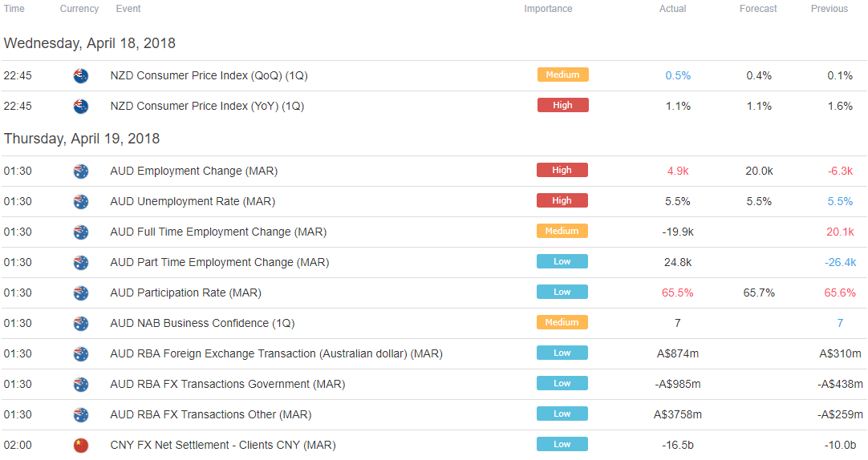The image size is (868, 460).
Task: Click the Thursday, April 19, 2018 date heading
Action: tap(82, 139)
